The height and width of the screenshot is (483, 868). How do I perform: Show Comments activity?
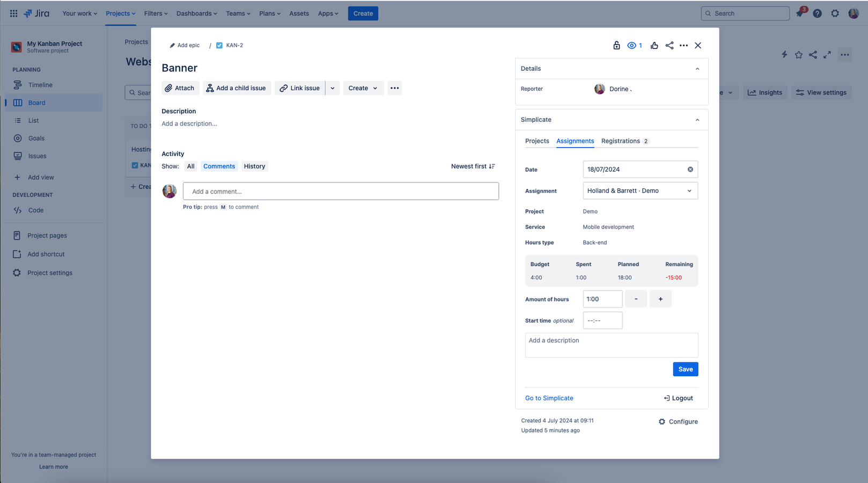219,166
